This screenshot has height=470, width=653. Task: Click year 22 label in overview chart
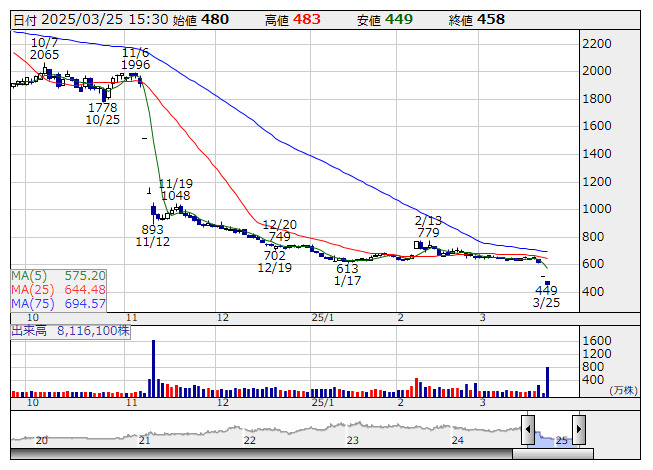pyautogui.click(x=249, y=440)
